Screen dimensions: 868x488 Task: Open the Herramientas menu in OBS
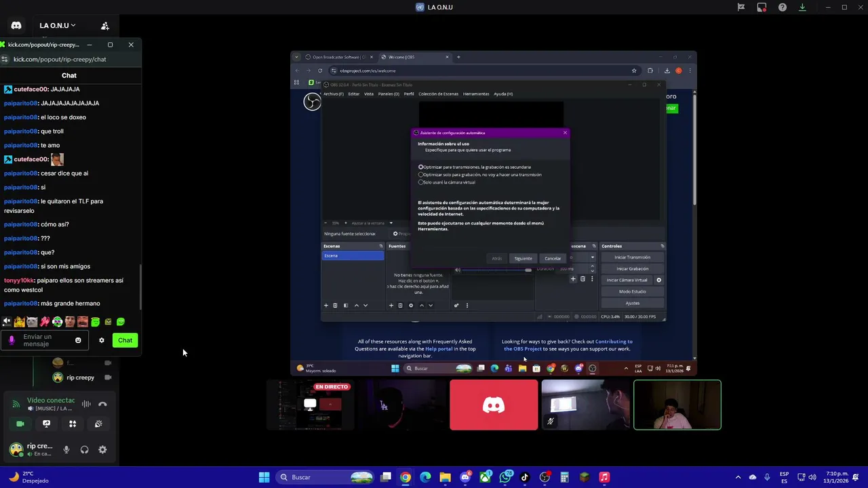[476, 94]
